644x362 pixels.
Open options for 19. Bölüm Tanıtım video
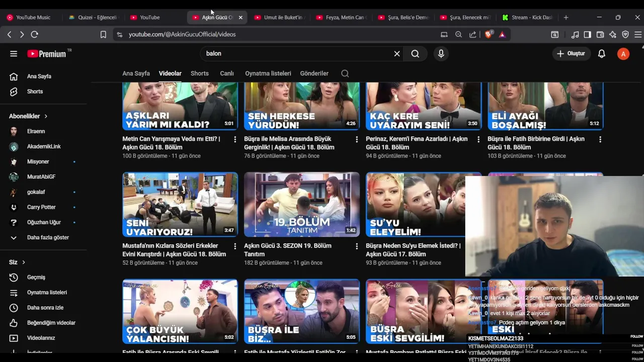pyautogui.click(x=357, y=246)
